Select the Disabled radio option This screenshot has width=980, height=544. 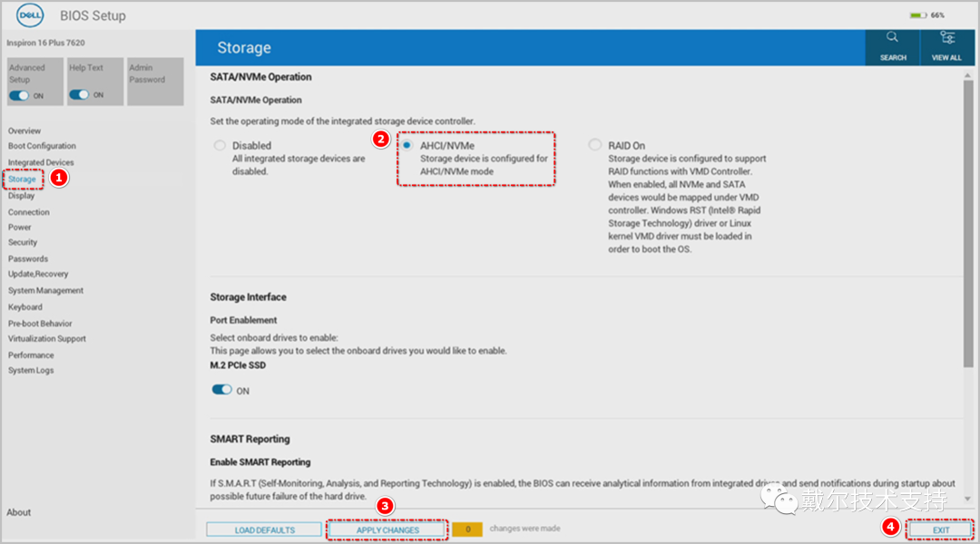tap(220, 146)
